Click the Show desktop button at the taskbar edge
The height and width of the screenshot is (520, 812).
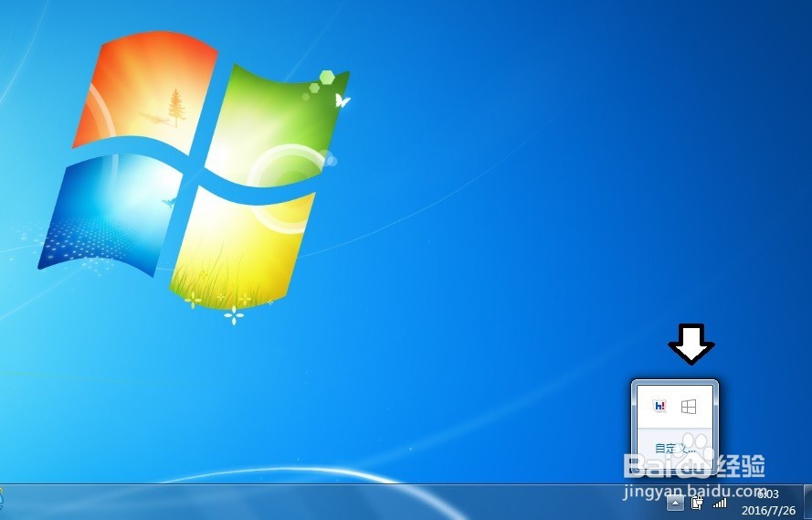click(807, 503)
